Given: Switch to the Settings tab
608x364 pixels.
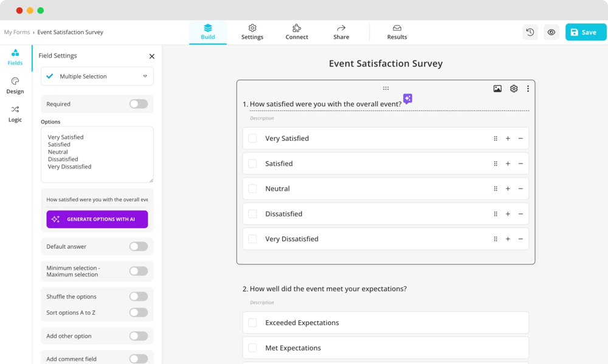Looking at the screenshot, I should click(252, 32).
